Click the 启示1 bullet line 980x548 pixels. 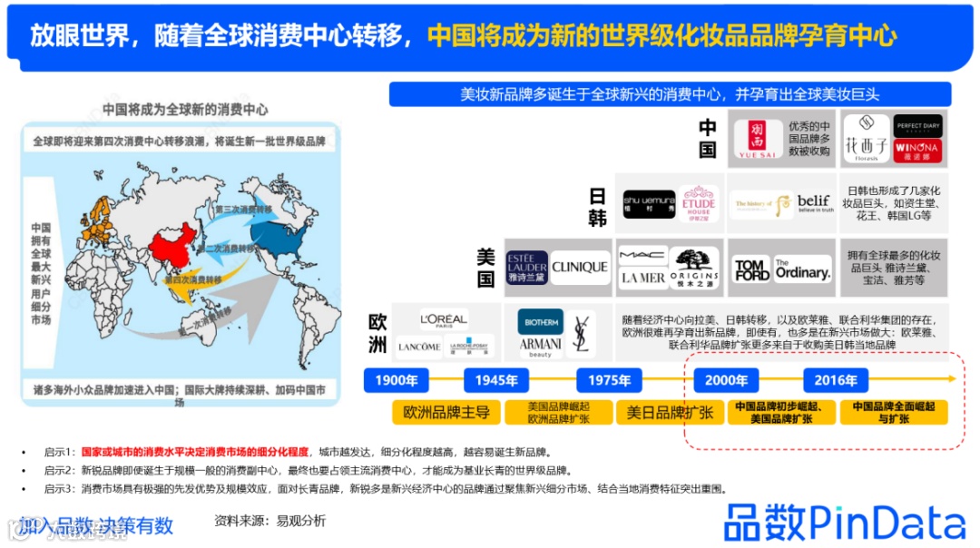(298, 452)
